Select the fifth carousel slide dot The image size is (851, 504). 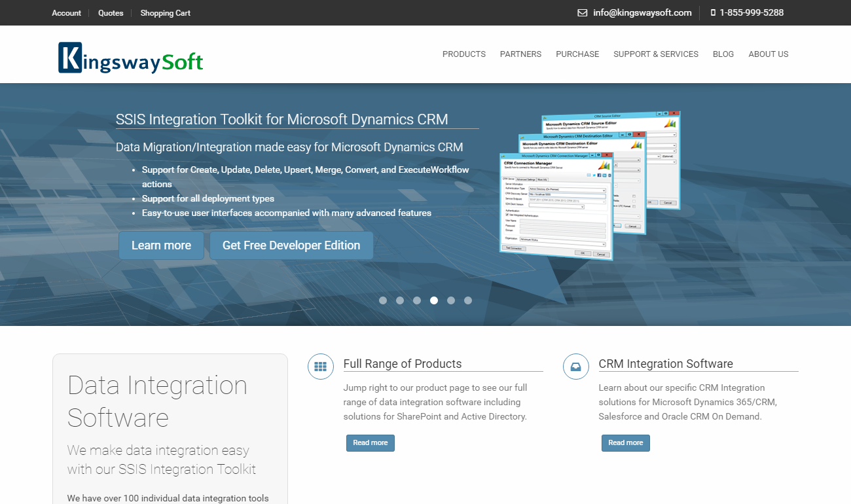[x=451, y=300]
